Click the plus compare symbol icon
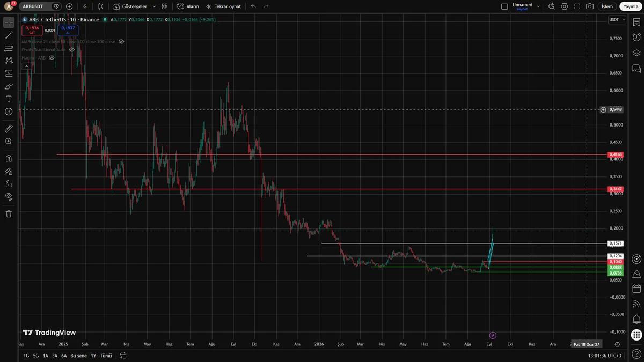Image resolution: width=644 pixels, height=362 pixels. (69, 6)
